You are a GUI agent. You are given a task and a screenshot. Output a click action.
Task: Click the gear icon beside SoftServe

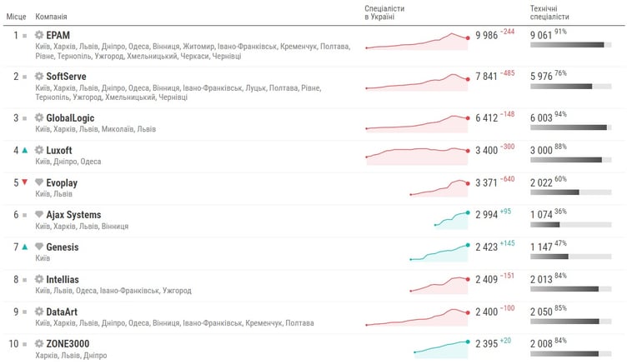[39, 77]
